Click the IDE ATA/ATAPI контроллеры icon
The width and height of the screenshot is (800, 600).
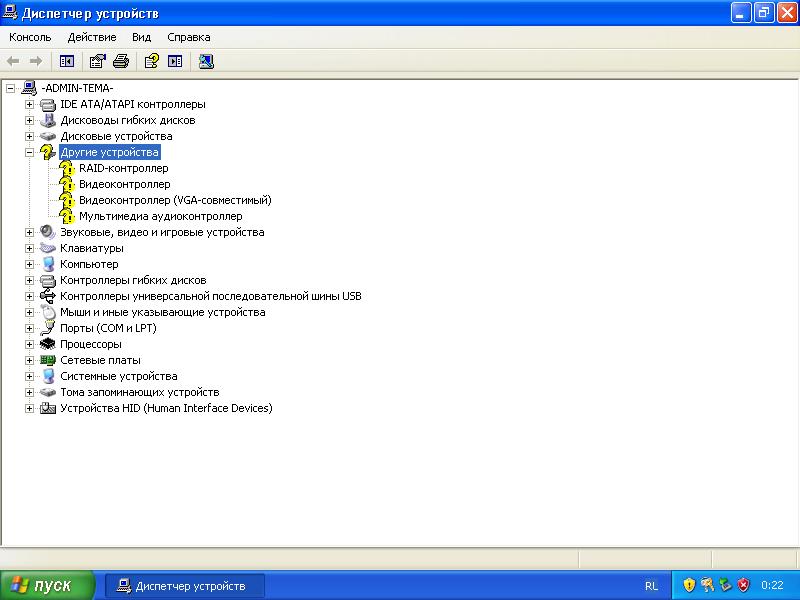pyautogui.click(x=47, y=105)
